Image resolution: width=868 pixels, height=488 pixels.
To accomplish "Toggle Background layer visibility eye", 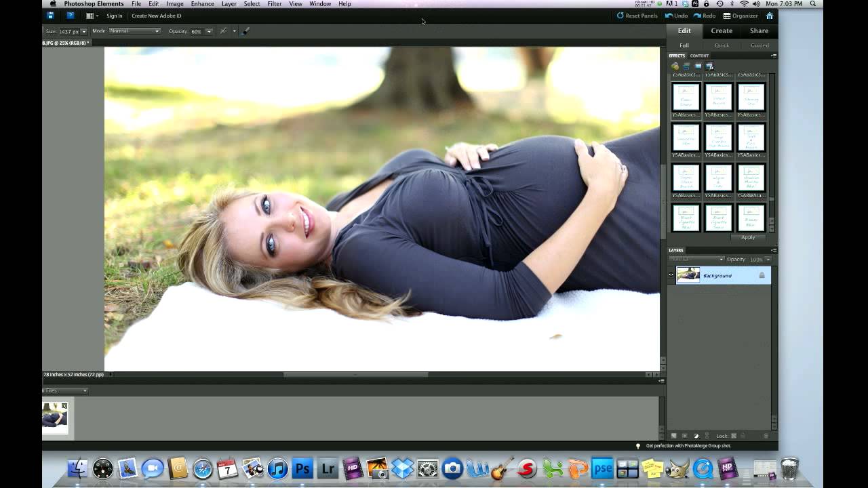I will point(671,275).
